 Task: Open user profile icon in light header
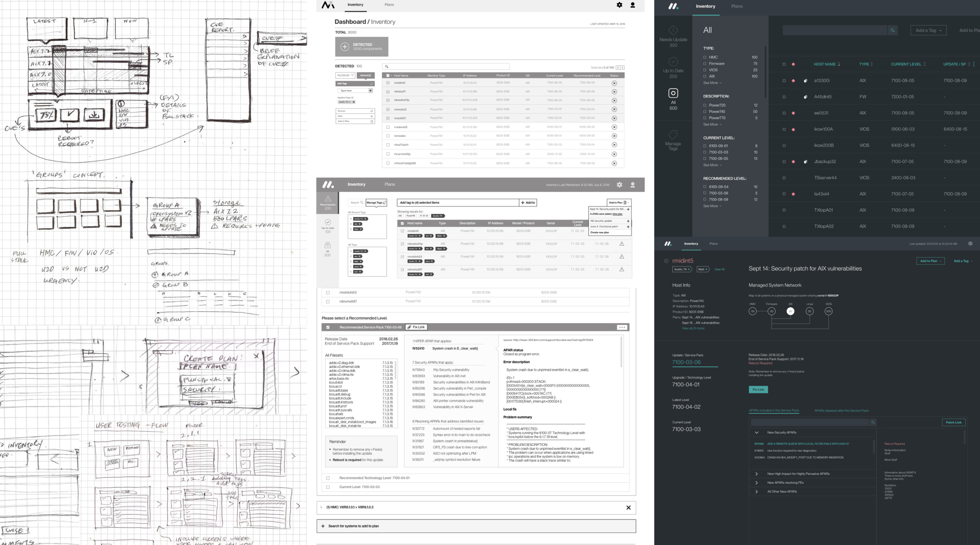[x=633, y=5]
